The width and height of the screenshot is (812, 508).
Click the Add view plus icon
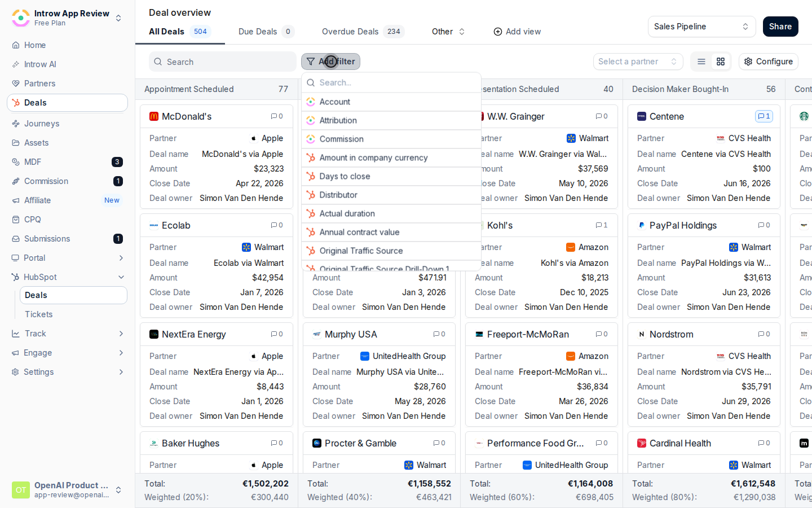pyautogui.click(x=497, y=32)
